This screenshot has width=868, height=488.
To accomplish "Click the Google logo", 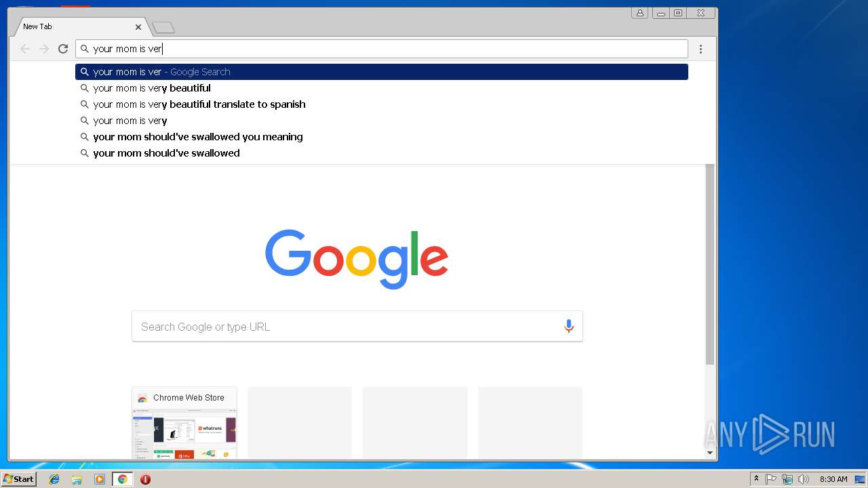I will click(357, 259).
